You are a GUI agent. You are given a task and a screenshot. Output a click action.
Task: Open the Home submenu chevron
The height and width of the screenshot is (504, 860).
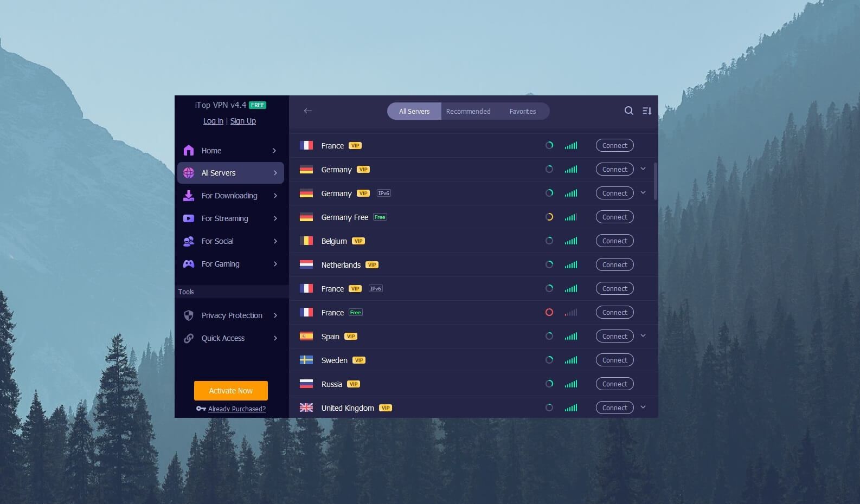pyautogui.click(x=274, y=151)
